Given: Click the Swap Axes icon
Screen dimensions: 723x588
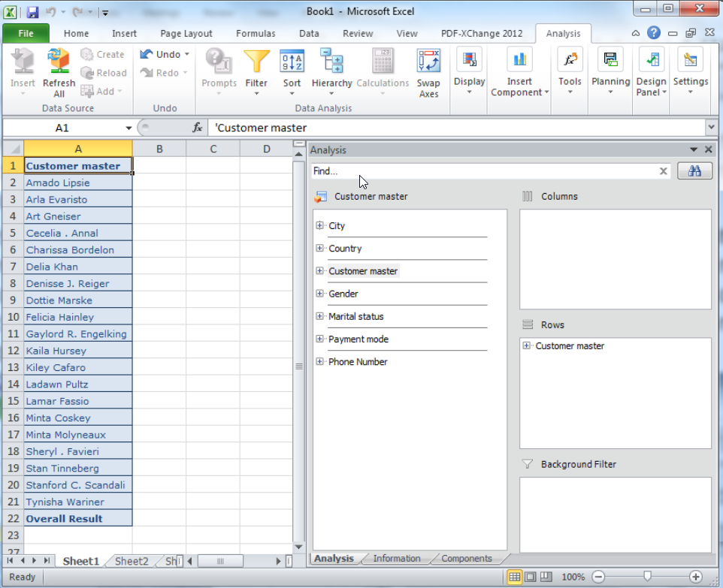Looking at the screenshot, I should (x=428, y=62).
